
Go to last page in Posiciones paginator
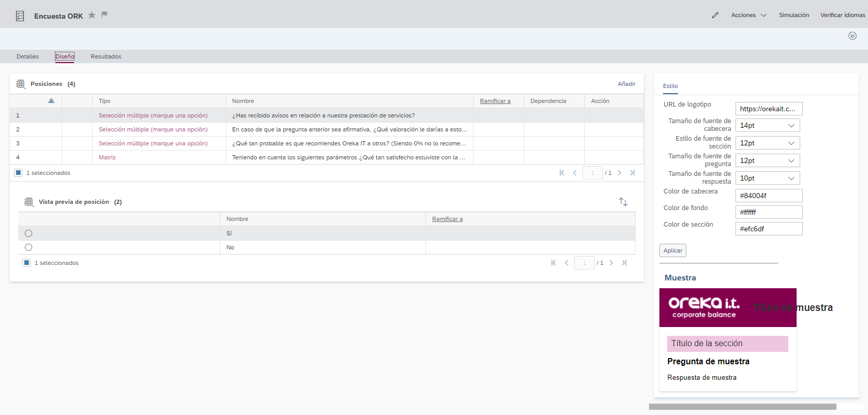pyautogui.click(x=632, y=173)
